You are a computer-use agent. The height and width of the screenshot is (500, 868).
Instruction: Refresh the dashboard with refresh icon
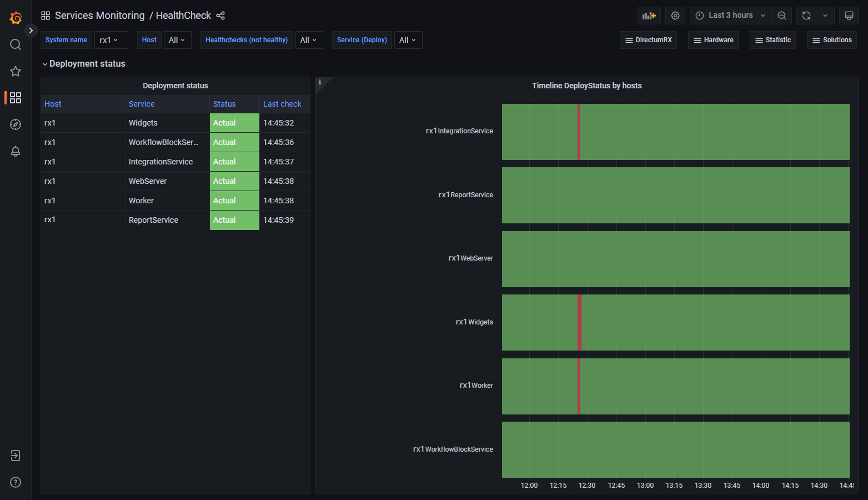806,16
